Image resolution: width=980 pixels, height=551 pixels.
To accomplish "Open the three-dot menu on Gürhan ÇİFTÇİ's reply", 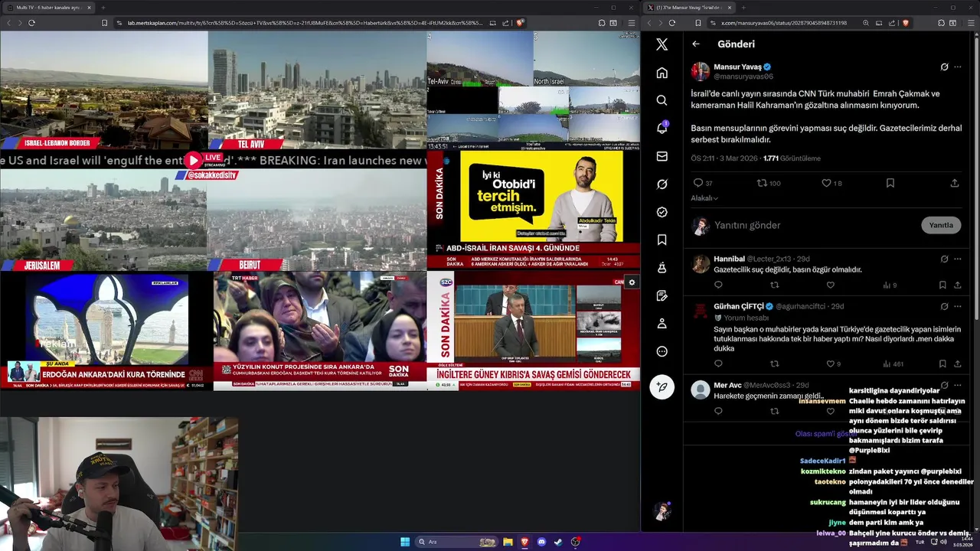I will pos(957,306).
